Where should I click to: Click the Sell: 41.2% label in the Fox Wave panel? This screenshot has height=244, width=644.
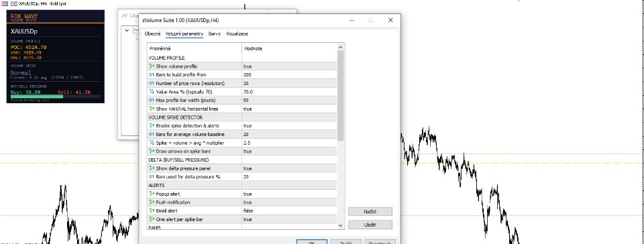(x=74, y=93)
